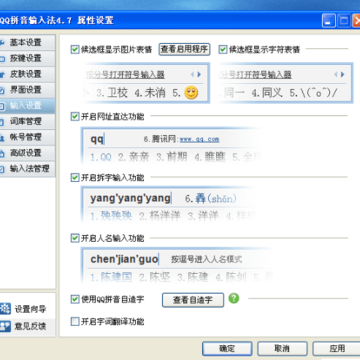Maximize the settings window
The height and width of the screenshot is (360, 360).
(x=343, y=21)
